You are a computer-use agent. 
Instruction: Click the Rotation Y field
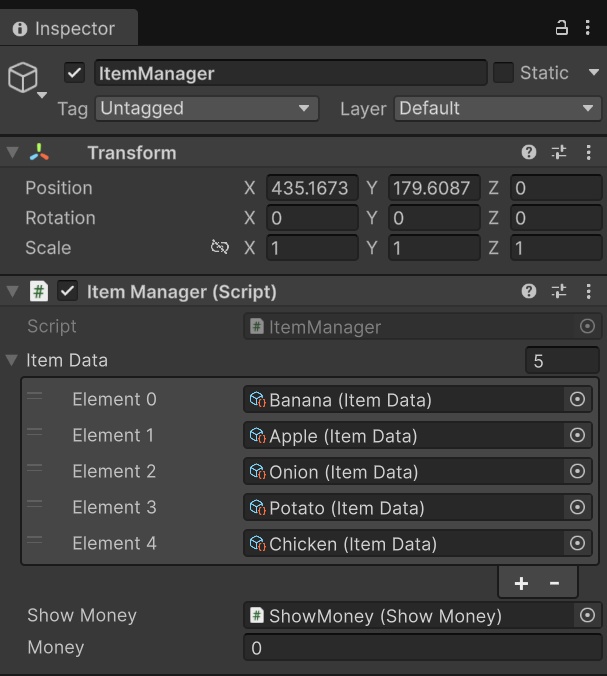pyautogui.click(x=434, y=218)
